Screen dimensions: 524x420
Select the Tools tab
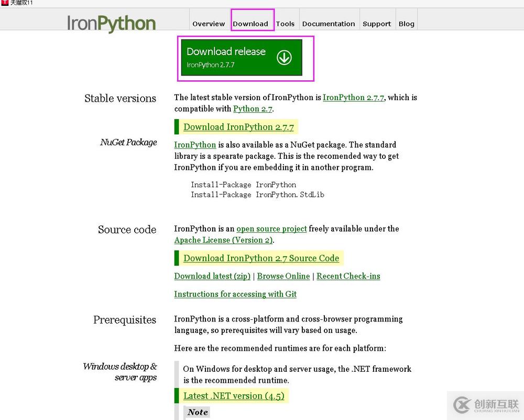coord(286,24)
